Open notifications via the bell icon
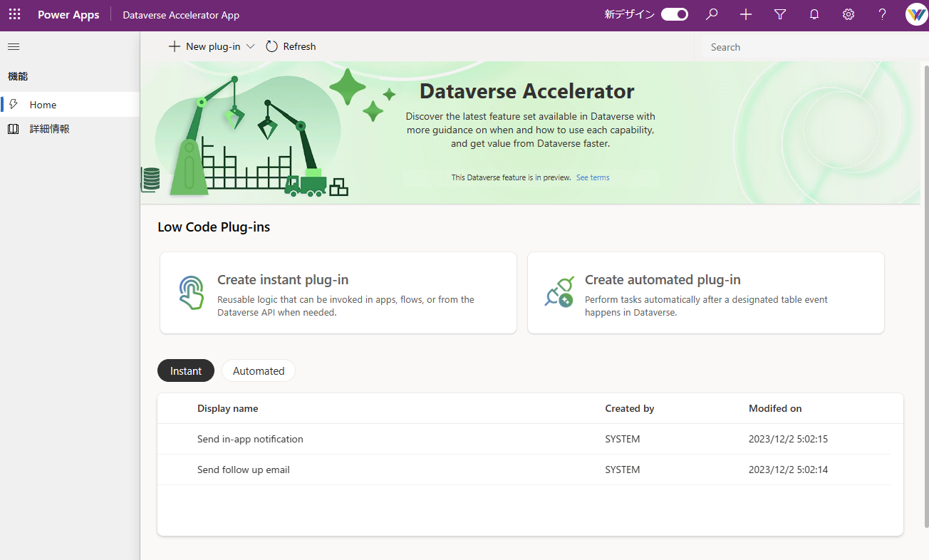The width and height of the screenshot is (929, 560). coord(814,14)
